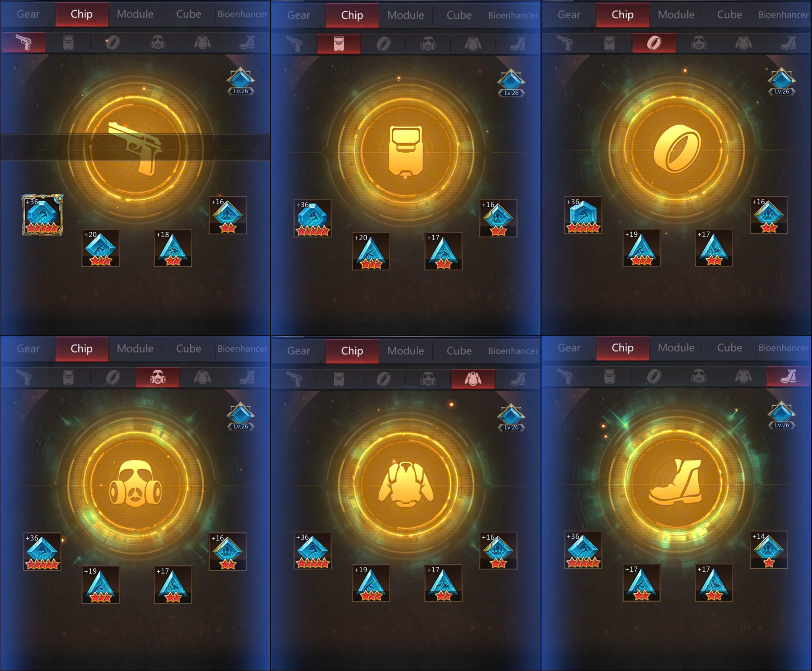
Task: Select the gold-framed +36 chip under the pistol
Action: [x=42, y=215]
